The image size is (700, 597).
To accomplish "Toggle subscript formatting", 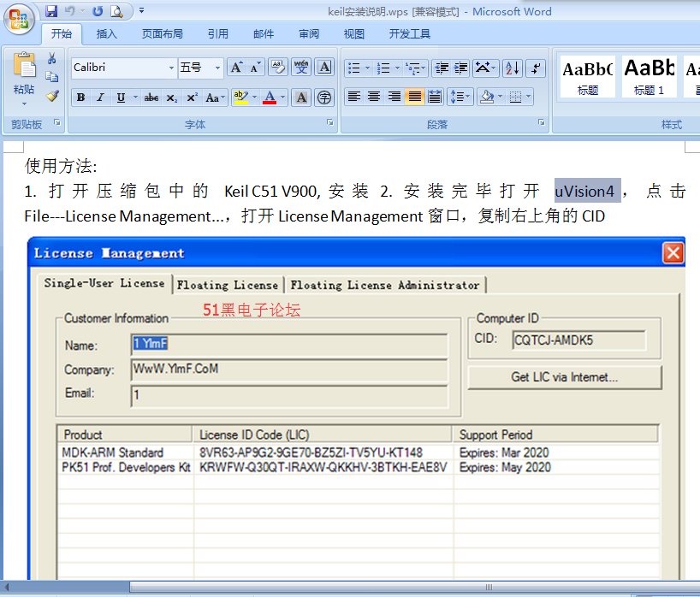I will (x=172, y=98).
